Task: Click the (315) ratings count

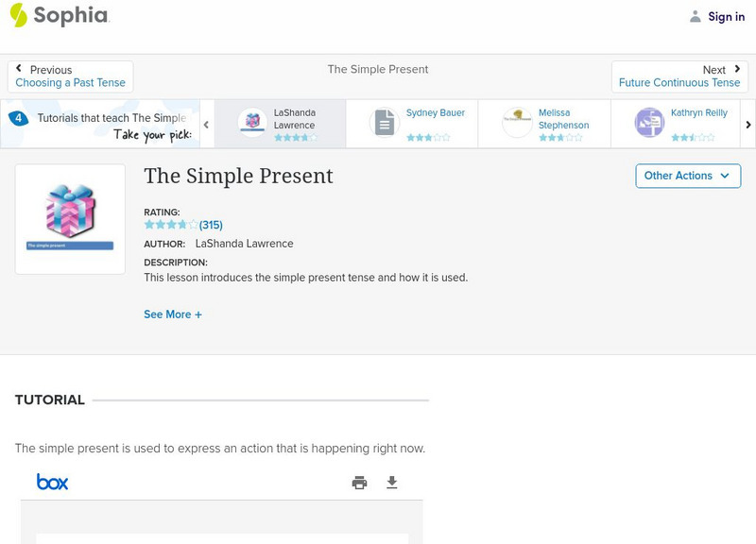Action: tap(211, 225)
